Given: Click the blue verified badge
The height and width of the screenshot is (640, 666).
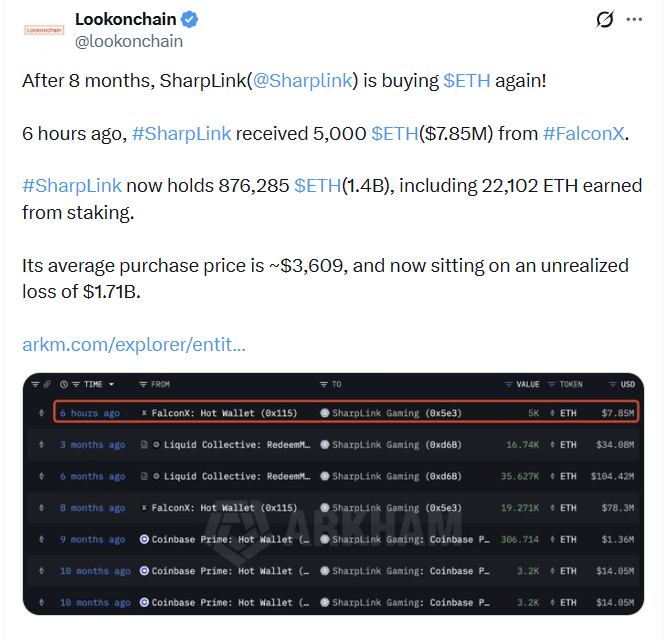Looking at the screenshot, I should pyautogui.click(x=189, y=20).
